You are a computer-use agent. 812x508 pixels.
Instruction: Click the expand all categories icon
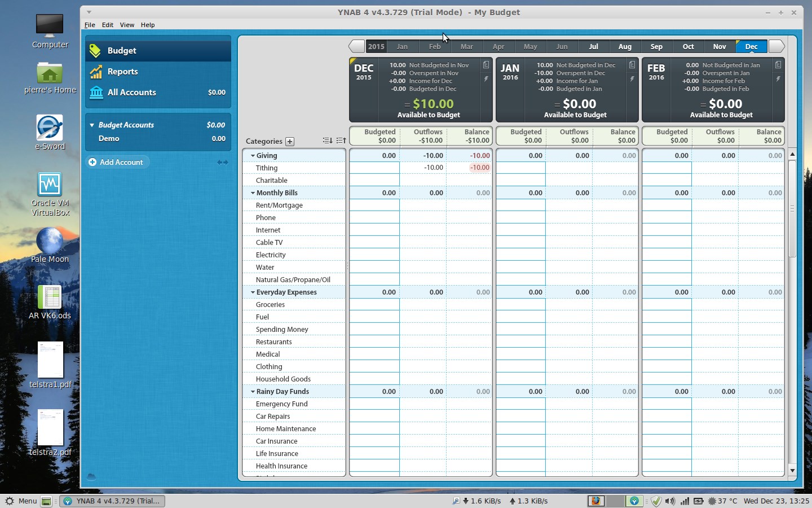tap(327, 141)
